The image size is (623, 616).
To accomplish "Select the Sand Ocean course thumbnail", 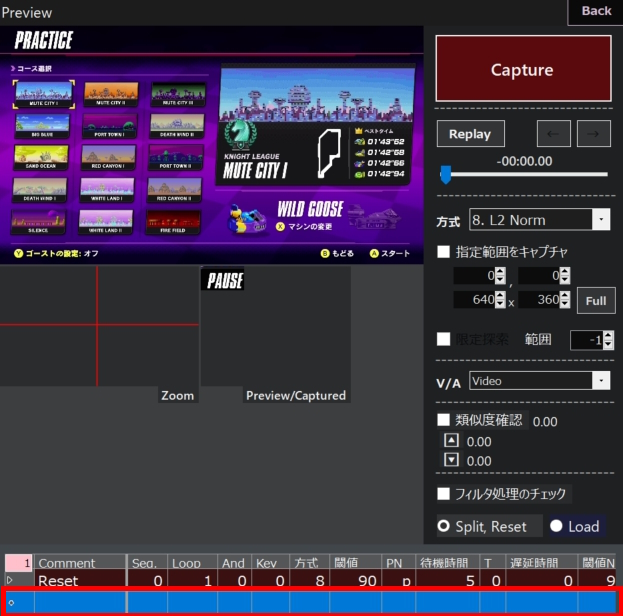I will click(x=41, y=157).
